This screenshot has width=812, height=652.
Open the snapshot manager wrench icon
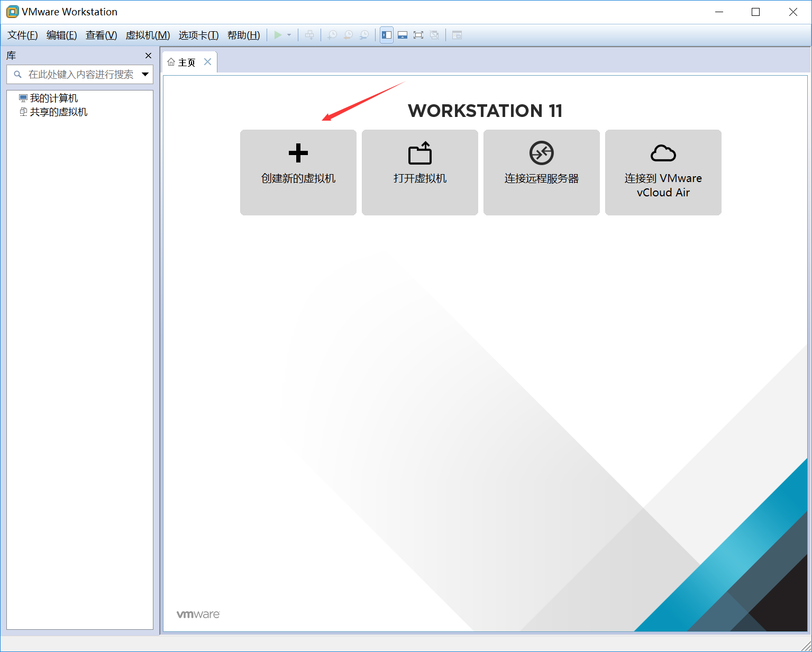tap(364, 35)
